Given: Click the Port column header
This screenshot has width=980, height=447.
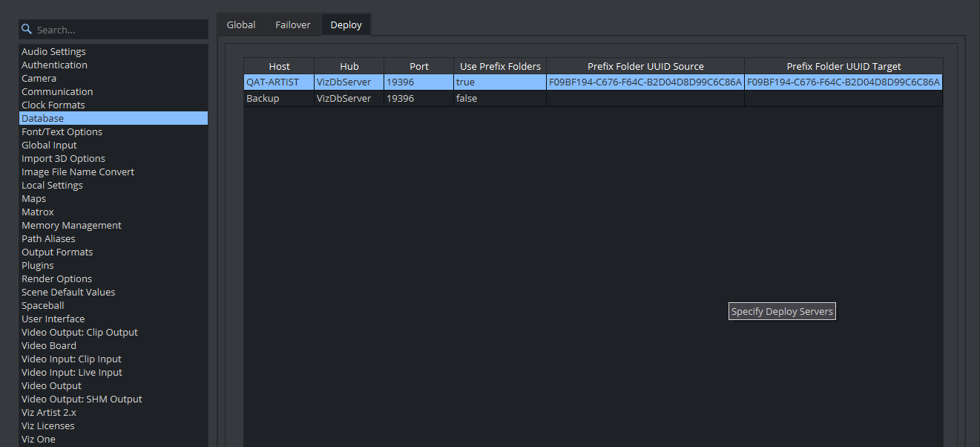Looking at the screenshot, I should click(x=419, y=66).
